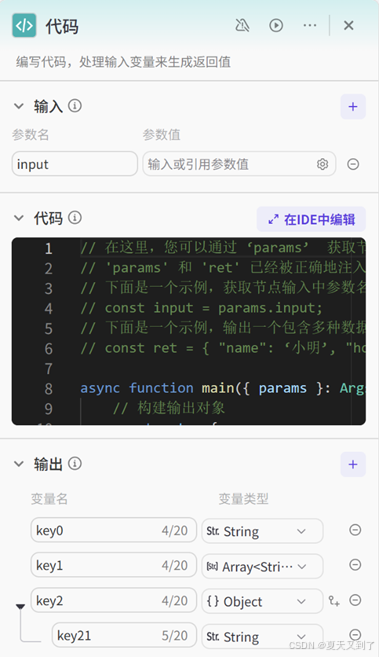Remove the key1 output variable
This screenshot has height=657, width=379.
(355, 565)
